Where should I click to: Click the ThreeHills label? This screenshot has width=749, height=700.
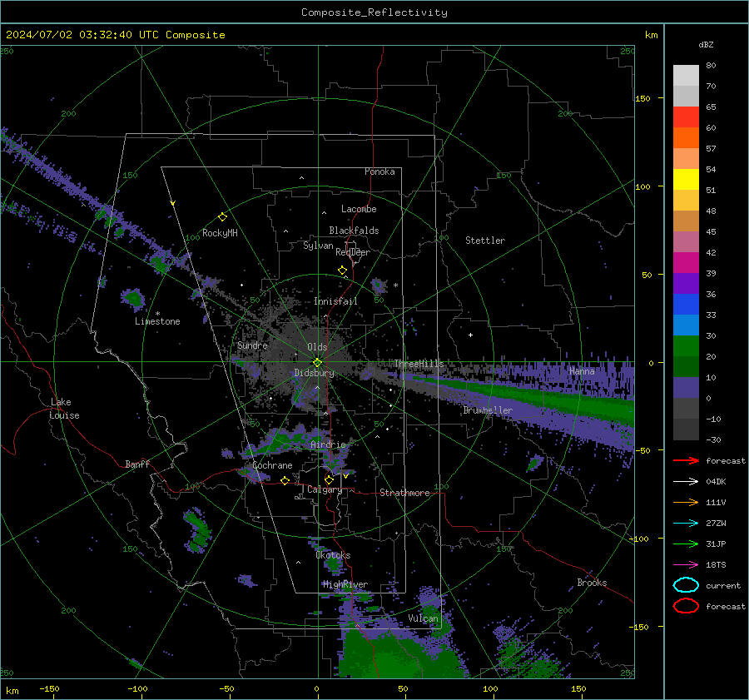[x=419, y=364]
